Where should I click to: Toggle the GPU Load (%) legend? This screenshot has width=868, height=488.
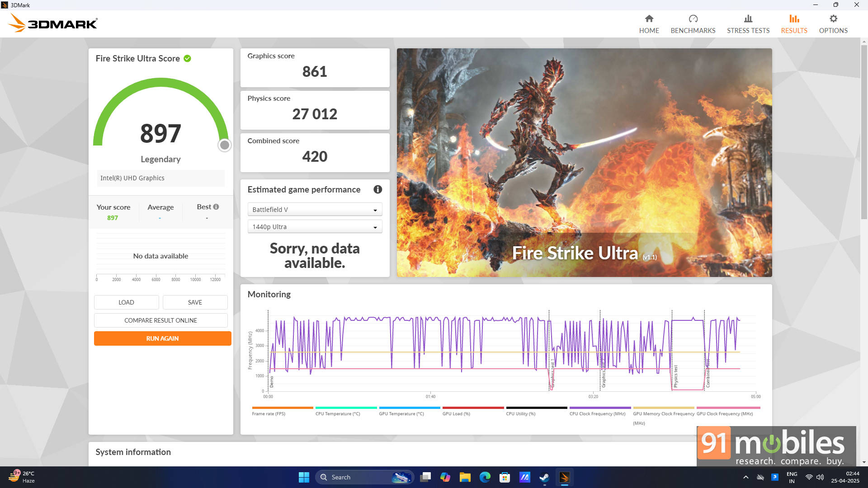473,411
